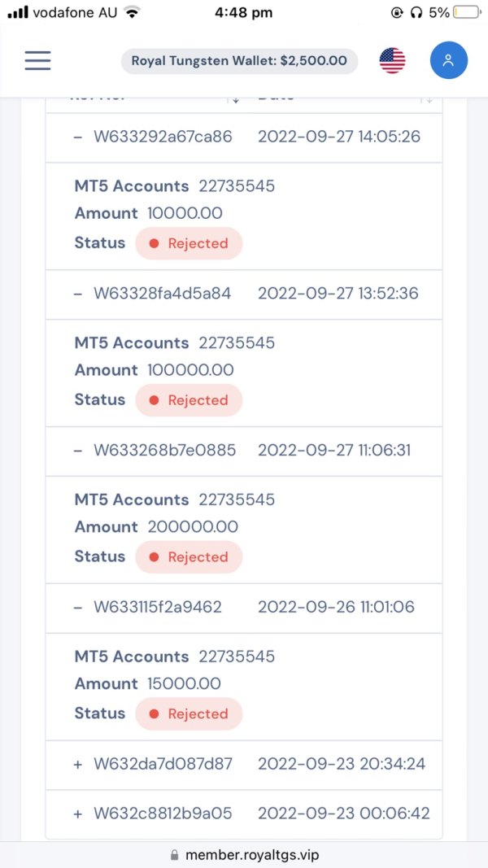This screenshot has height=868, width=488.
Task: Collapse row W633268b7e0885
Action: click(78, 451)
